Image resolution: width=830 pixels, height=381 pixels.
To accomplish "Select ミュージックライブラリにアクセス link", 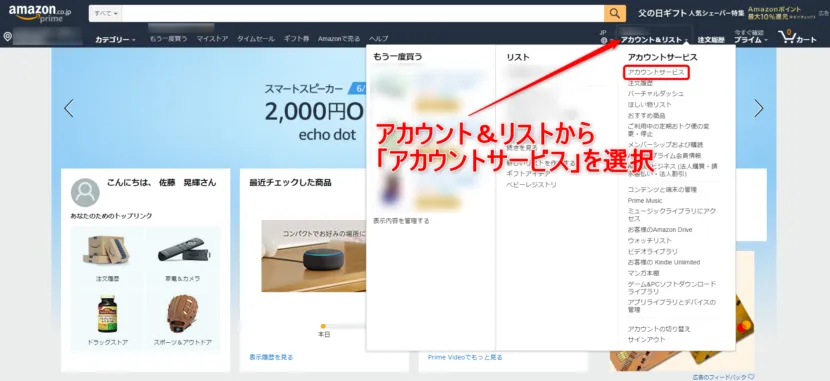I will pos(672,215).
